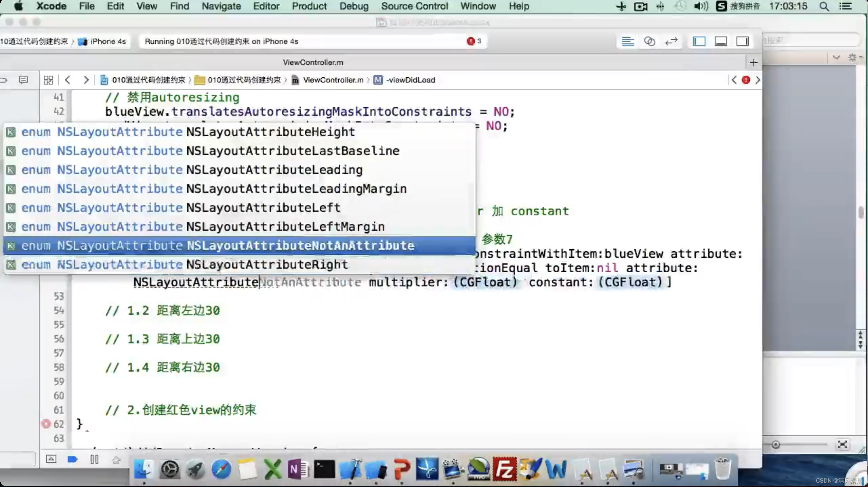The image size is (868, 487).
Task: Toggle the Navigator panel visibility
Action: coord(699,41)
